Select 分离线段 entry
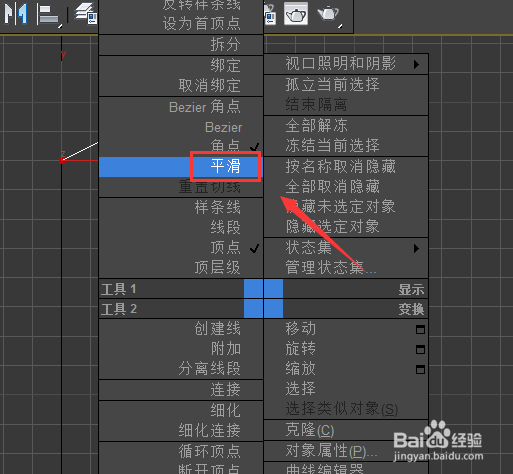Screen dimensions: 513x474 (209, 369)
